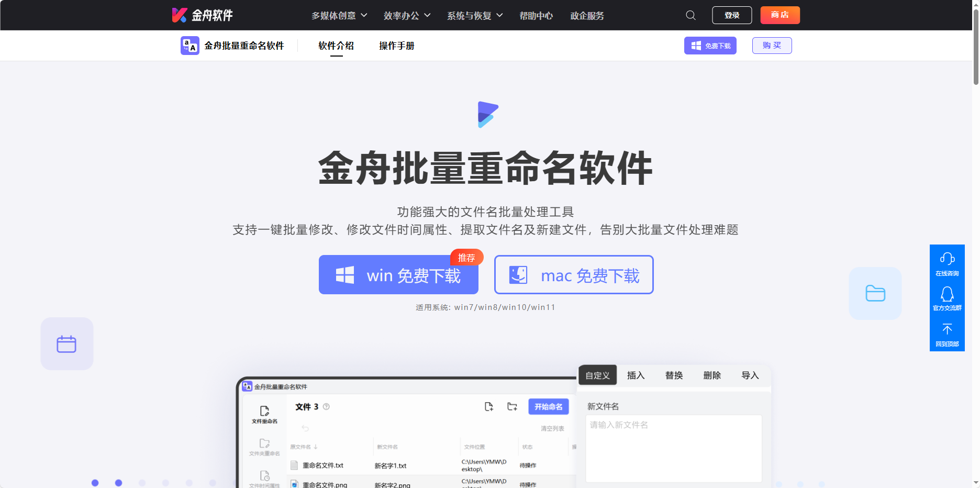Click the 购买 button
Viewport: 980px width, 488px height.
(772, 46)
